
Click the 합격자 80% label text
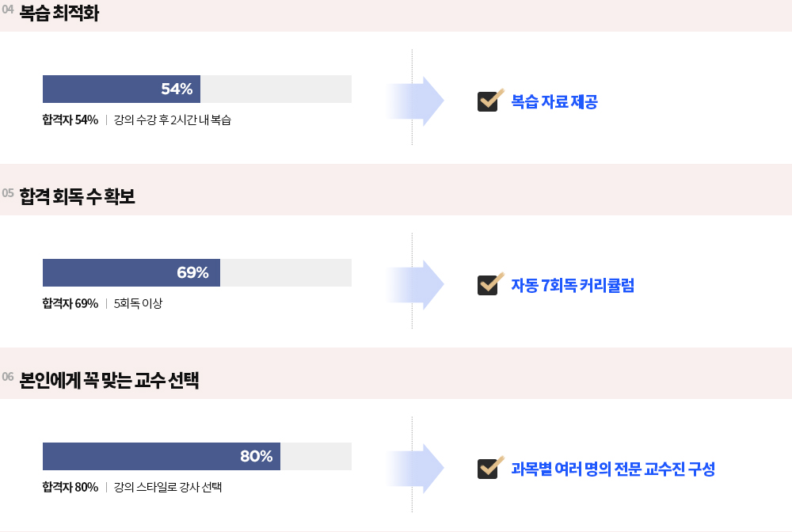click(x=70, y=488)
